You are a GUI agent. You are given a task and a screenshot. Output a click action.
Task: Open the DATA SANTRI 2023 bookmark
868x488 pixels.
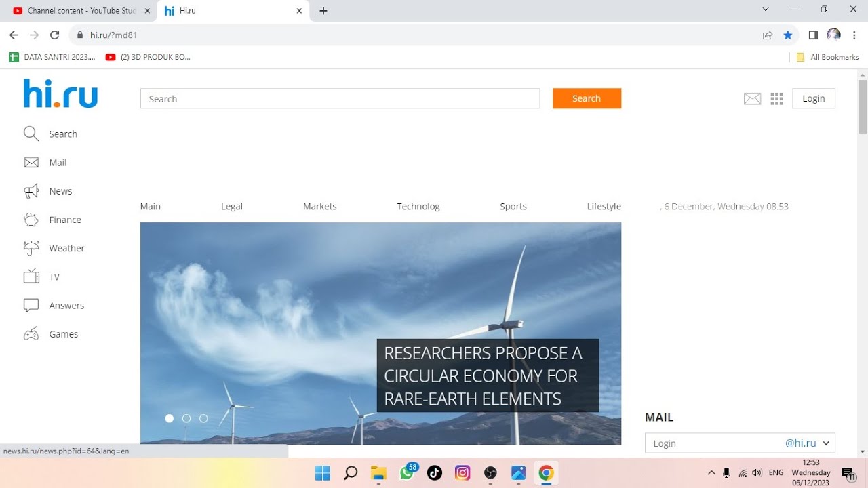52,58
